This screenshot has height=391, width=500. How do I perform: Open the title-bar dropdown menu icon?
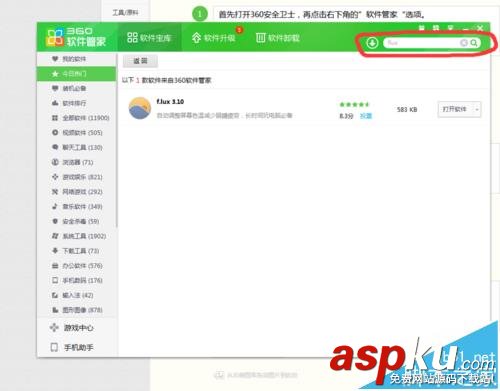tap(450, 28)
